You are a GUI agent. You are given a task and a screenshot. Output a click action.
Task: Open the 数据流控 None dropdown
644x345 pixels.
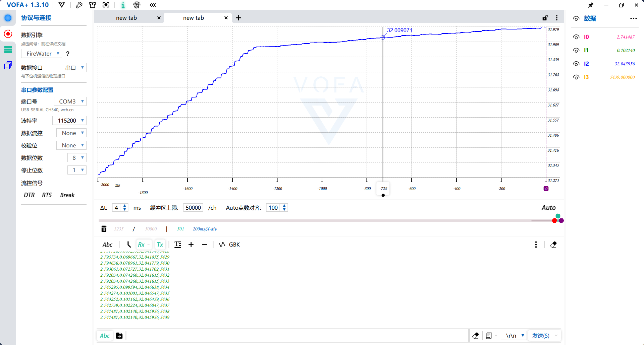(x=71, y=133)
